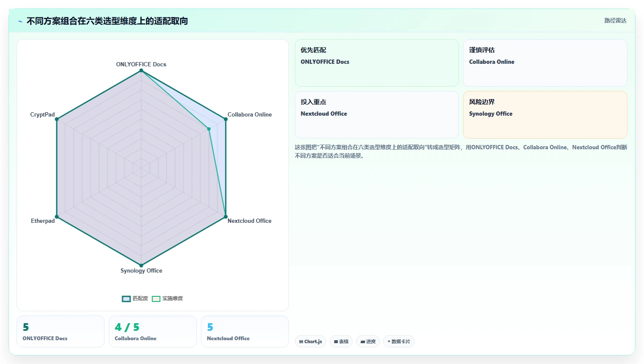
Task: Click the small blue icon before the title
Action: (20, 21)
